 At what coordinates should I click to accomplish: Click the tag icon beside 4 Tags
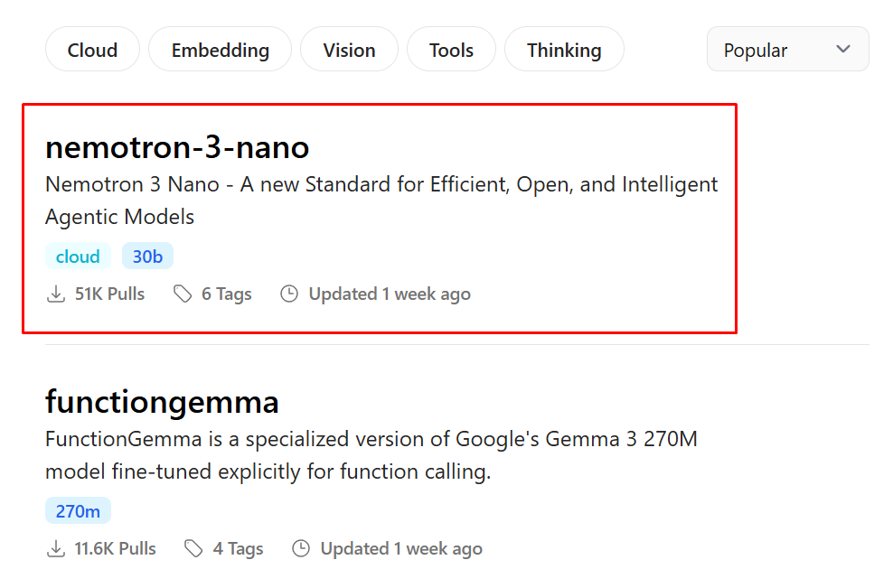point(193,549)
